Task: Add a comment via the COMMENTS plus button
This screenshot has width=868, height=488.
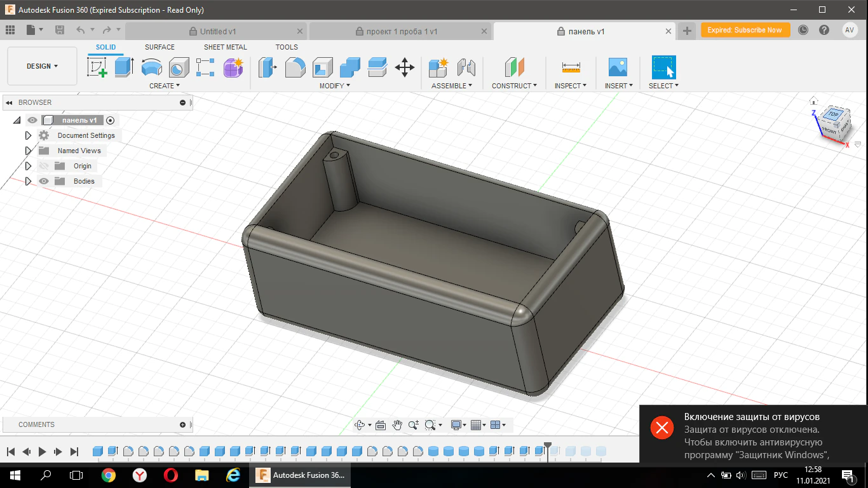Action: 182,424
